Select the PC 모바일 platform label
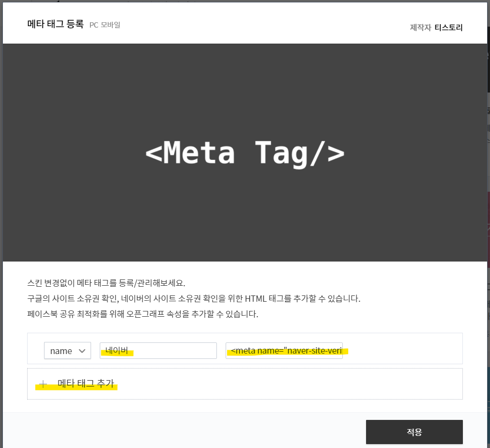490x448 pixels. [105, 25]
